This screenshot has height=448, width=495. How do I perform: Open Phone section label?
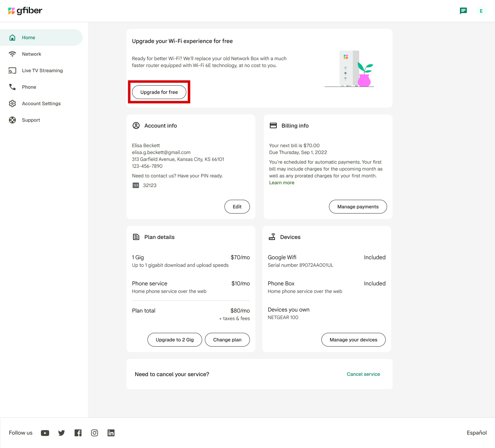coord(29,87)
